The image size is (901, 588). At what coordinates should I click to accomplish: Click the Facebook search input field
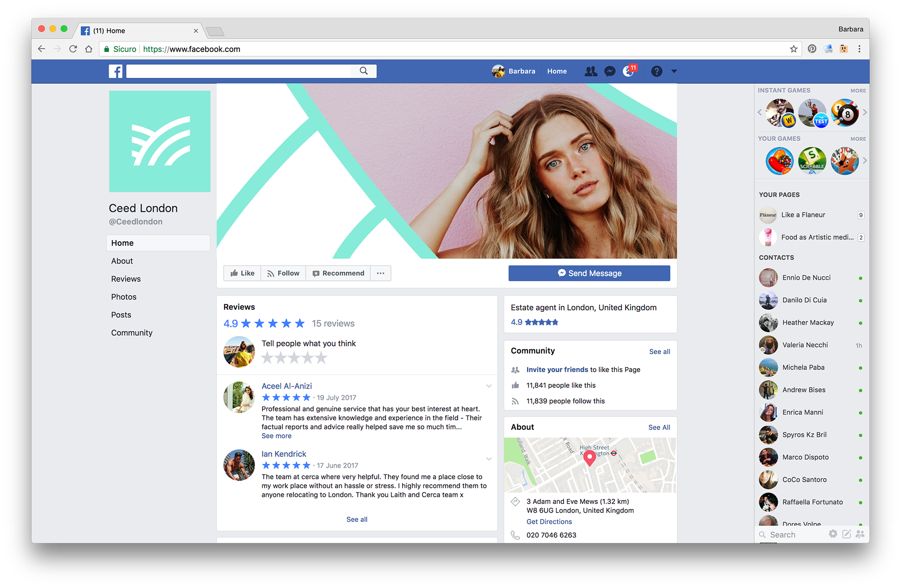pyautogui.click(x=239, y=71)
